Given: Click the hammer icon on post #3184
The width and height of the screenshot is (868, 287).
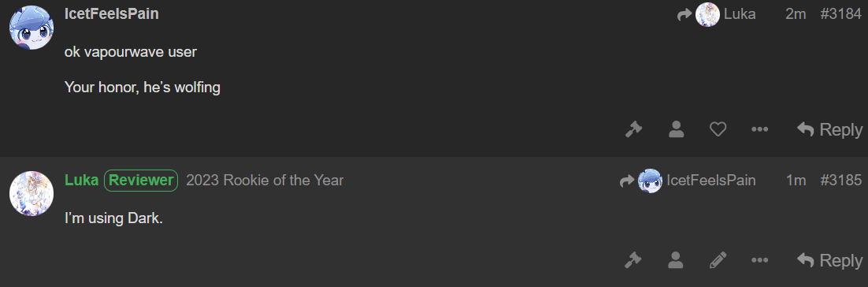Looking at the screenshot, I should point(633,129).
